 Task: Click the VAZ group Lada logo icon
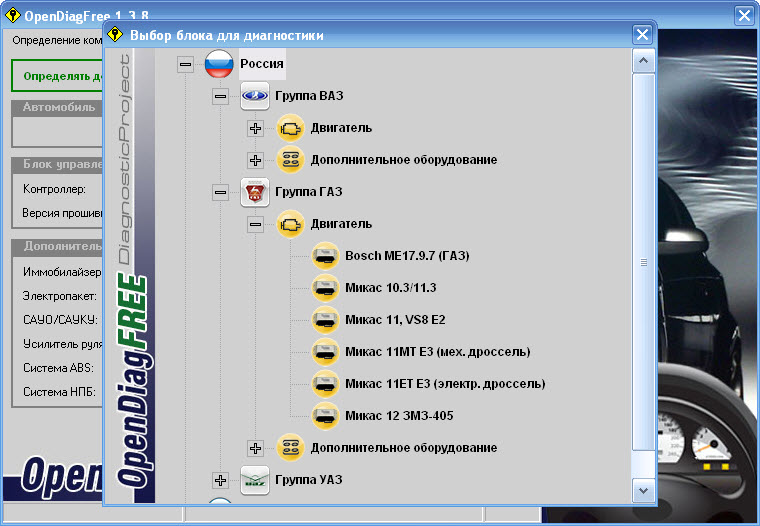pos(255,96)
